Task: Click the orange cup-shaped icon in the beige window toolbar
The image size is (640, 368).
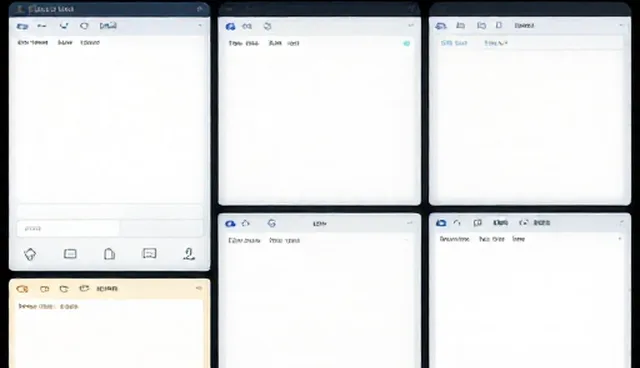Action: pos(64,289)
